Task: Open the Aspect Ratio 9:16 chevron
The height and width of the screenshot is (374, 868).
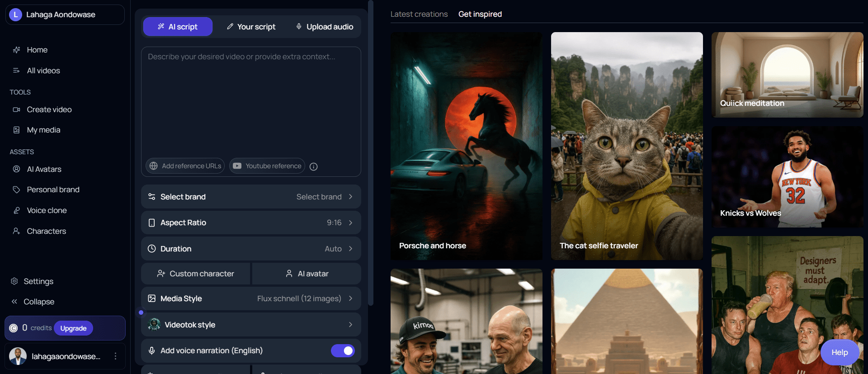Action: (350, 223)
